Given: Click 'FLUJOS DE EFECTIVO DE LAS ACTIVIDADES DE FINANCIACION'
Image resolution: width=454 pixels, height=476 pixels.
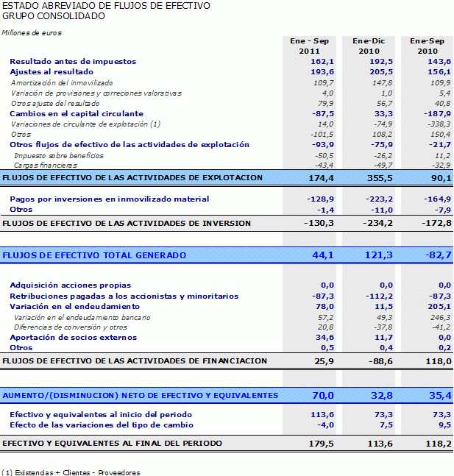Looking at the screenshot, I should (135, 360).
